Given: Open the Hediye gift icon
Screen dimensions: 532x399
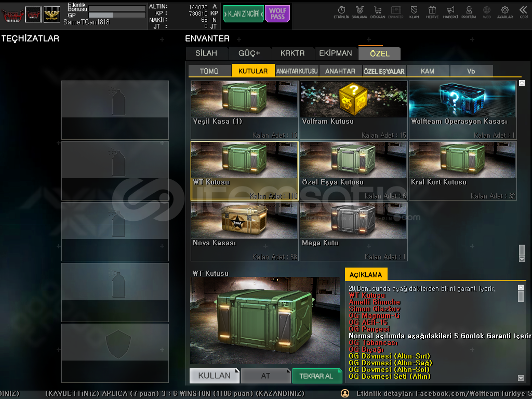Looking at the screenshot, I should tap(432, 12).
